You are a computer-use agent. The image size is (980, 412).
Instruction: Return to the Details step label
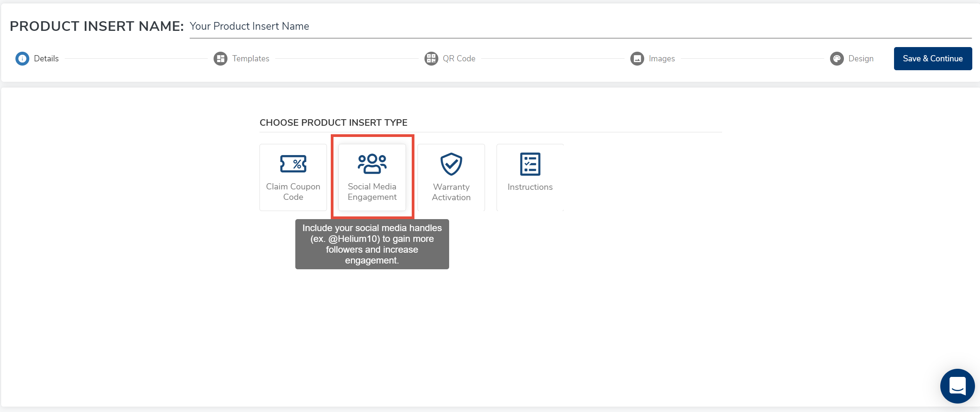[46, 59]
